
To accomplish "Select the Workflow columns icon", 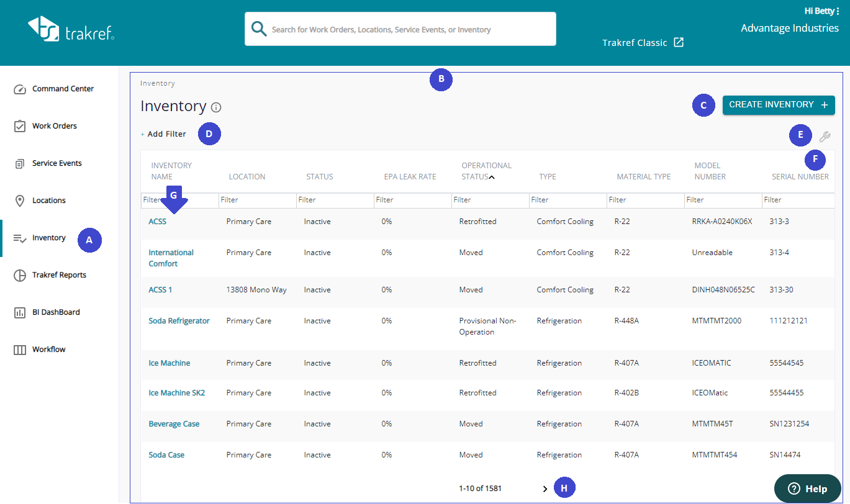I will coord(20,349).
